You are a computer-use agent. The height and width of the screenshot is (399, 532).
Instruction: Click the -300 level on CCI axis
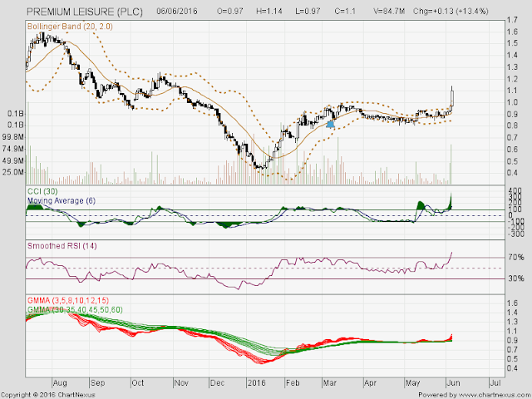(x=515, y=234)
